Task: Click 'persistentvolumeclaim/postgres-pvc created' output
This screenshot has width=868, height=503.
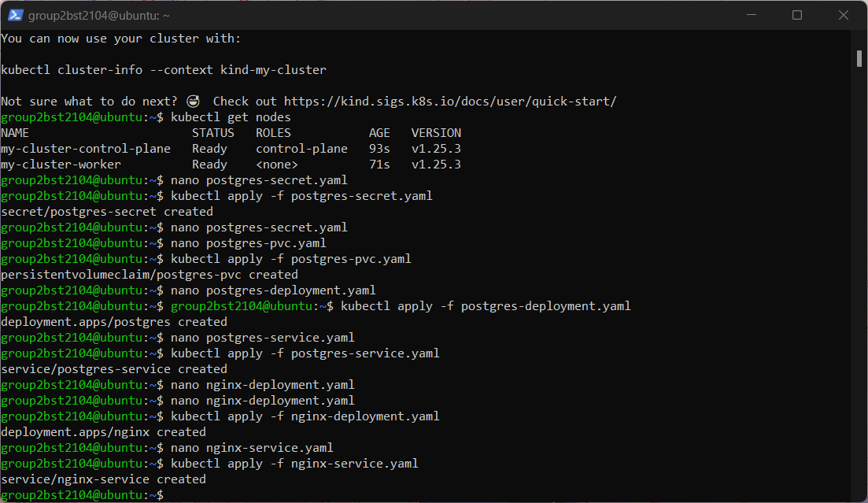Action: pos(150,275)
